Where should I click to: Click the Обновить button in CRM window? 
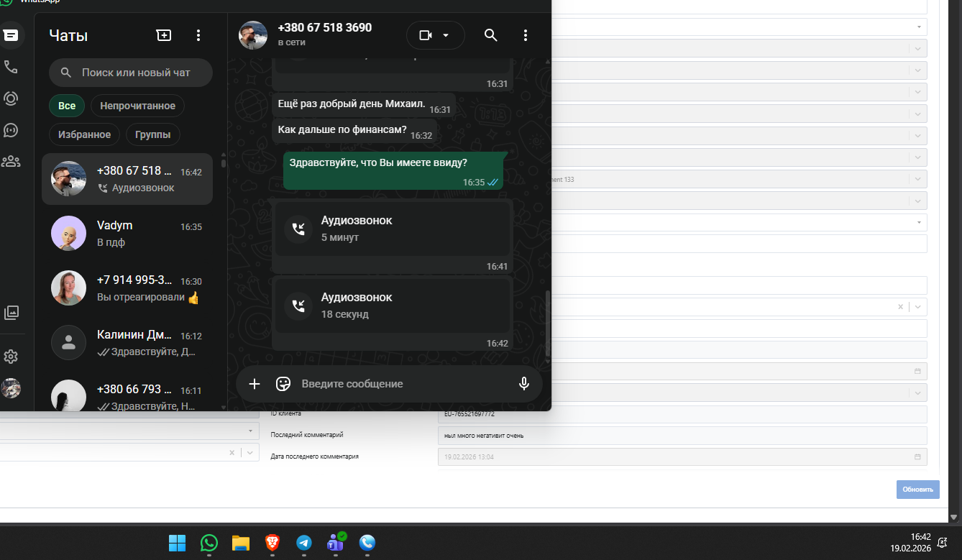point(918,489)
